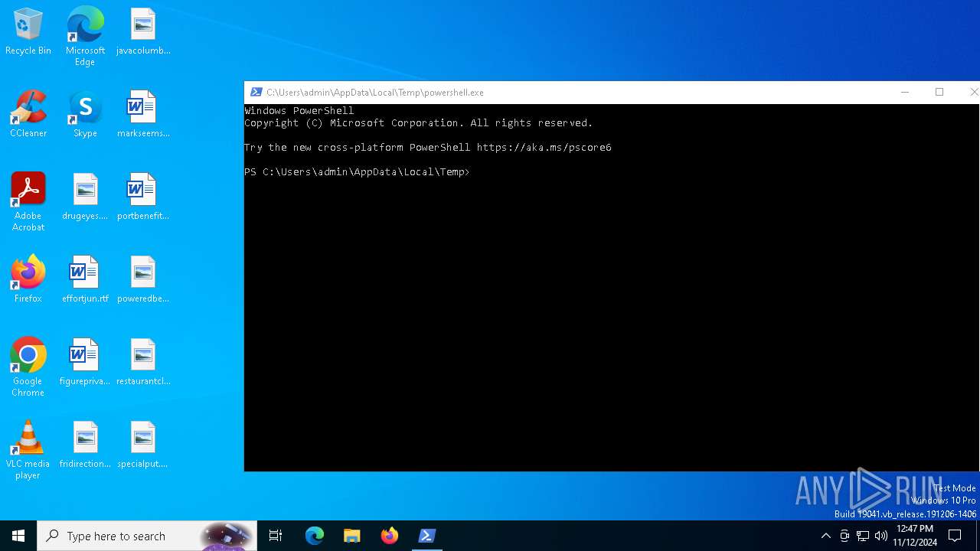This screenshot has width=980, height=551.
Task: Click the Copyright Microsoft Corporation line
Action: pyautogui.click(x=419, y=123)
